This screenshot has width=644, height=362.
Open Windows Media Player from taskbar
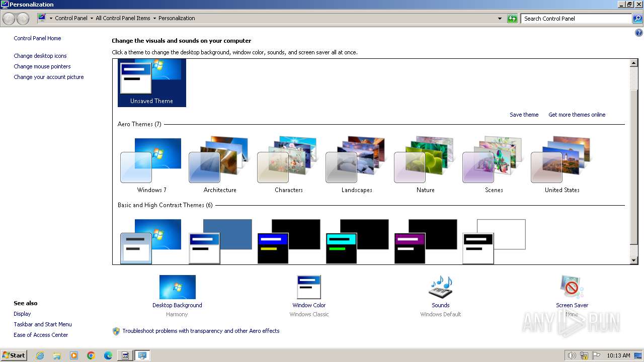74,355
